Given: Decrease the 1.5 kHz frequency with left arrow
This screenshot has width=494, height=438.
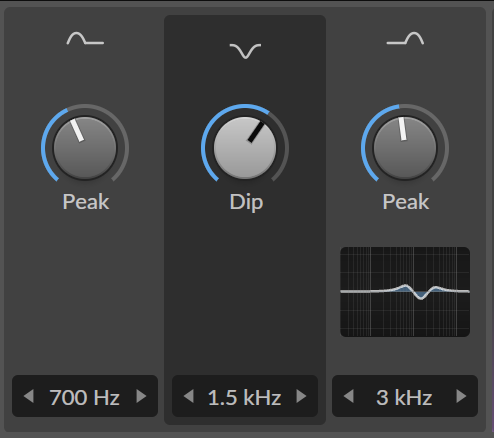Looking at the screenshot, I should coord(189,396).
